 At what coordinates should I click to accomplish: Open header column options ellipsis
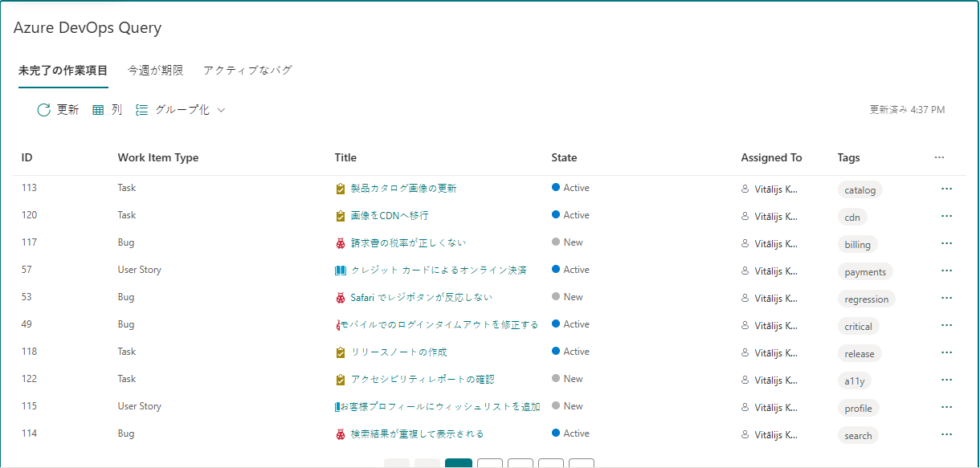(x=940, y=158)
